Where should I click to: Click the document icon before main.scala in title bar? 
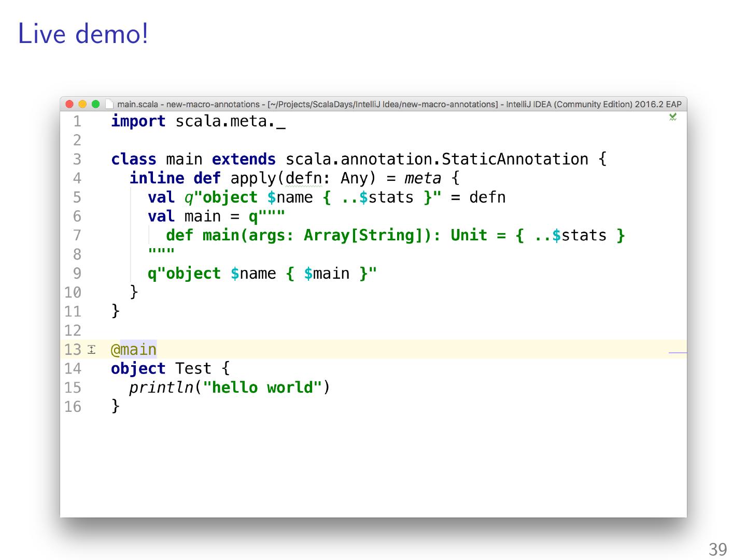pos(109,104)
